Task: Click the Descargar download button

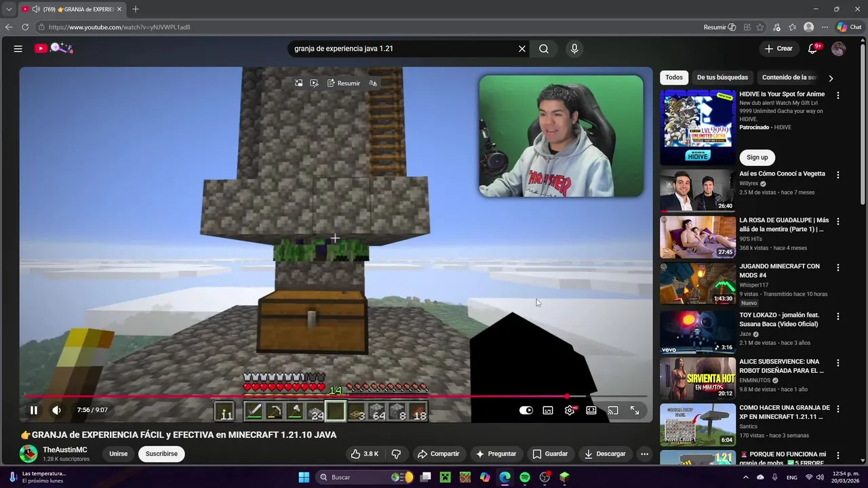Action: [x=605, y=454]
